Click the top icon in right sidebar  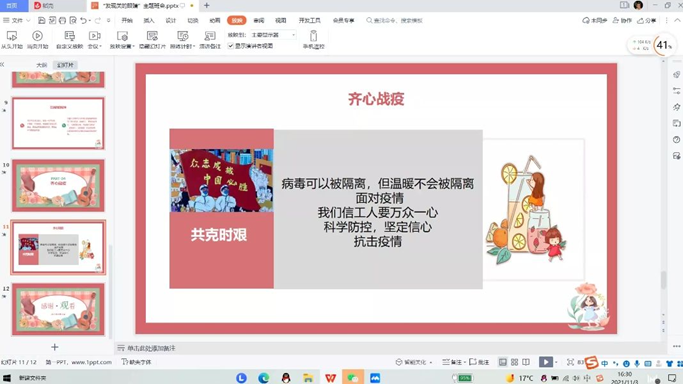(676, 74)
